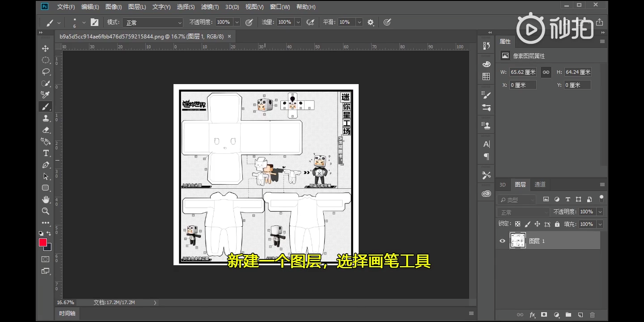Open the 图像(I) menu
Viewport: 644px width, 322px height.
click(x=114, y=7)
